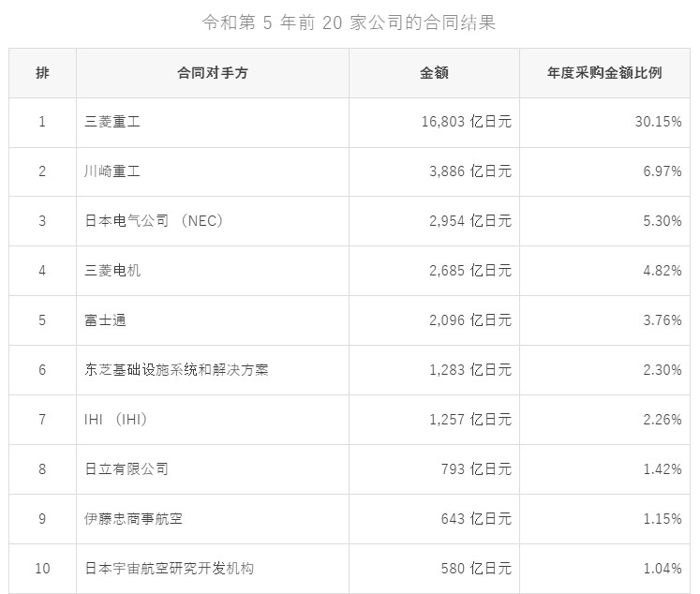Click the '合同对手方' column header

213,73
